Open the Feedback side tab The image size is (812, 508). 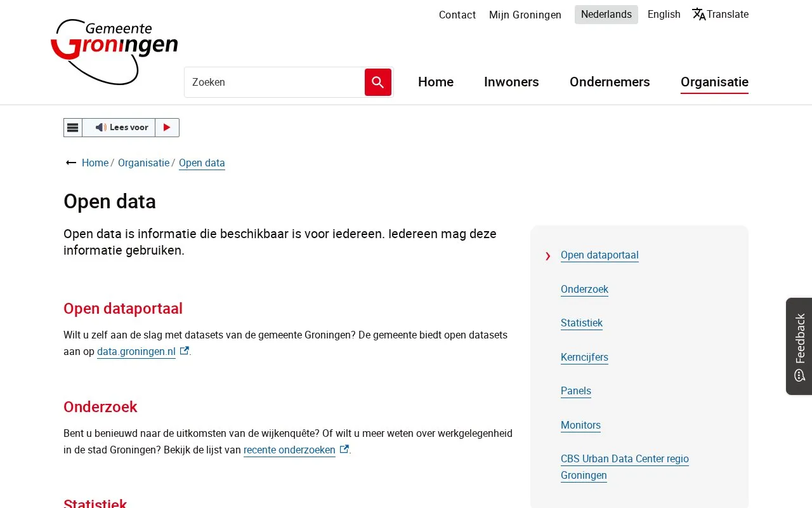(799, 346)
